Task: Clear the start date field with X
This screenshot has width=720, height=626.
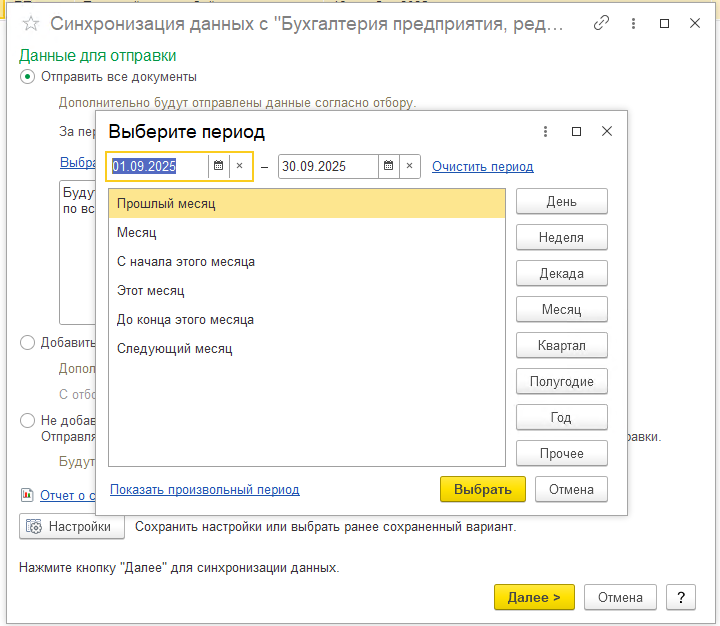Action: pyautogui.click(x=239, y=166)
